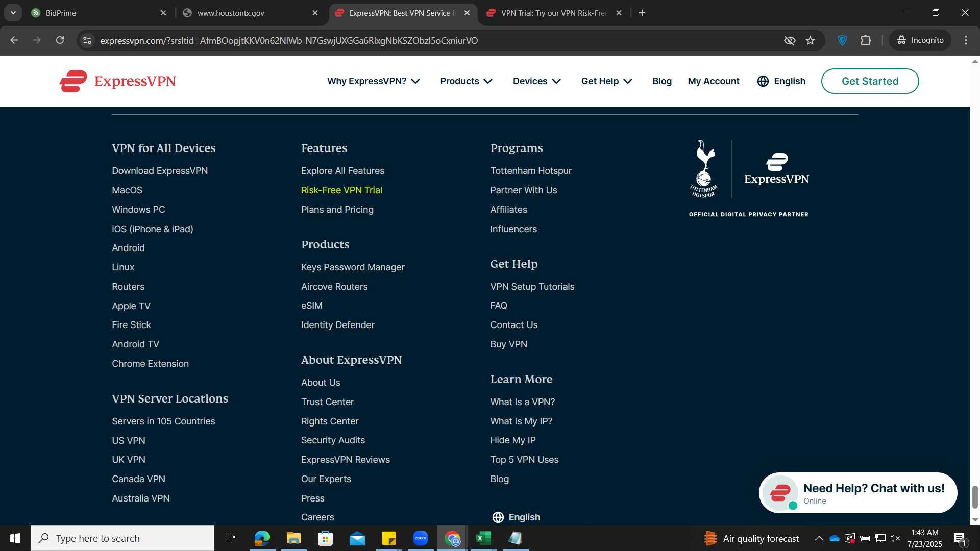Close the BidPrime tab
980x551 pixels.
pyautogui.click(x=163, y=13)
